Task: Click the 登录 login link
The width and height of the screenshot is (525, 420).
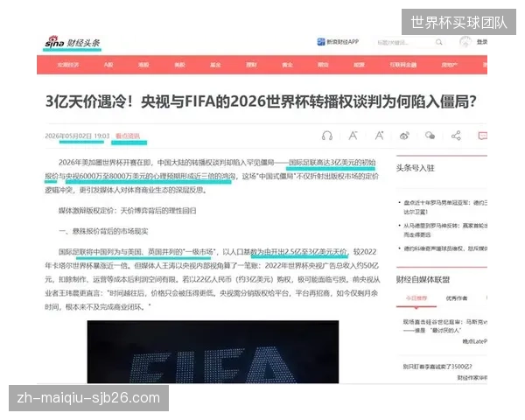Action: coord(482,42)
